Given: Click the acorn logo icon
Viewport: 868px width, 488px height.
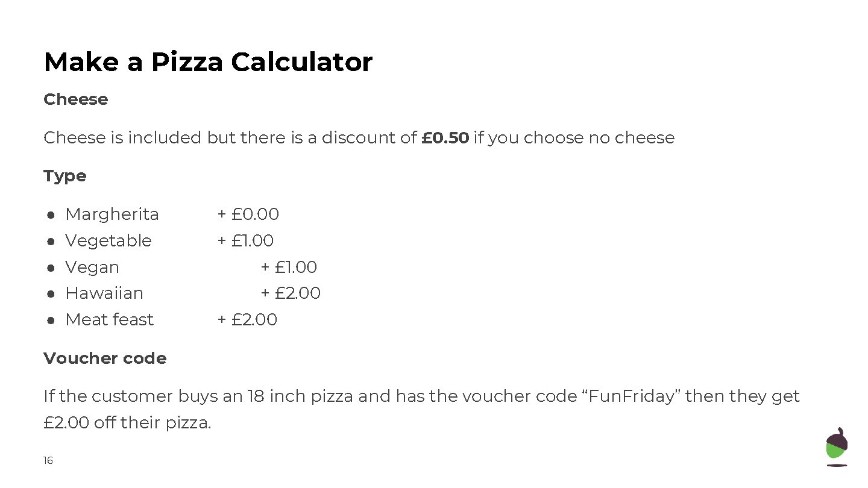Looking at the screenshot, I should (x=837, y=447).
